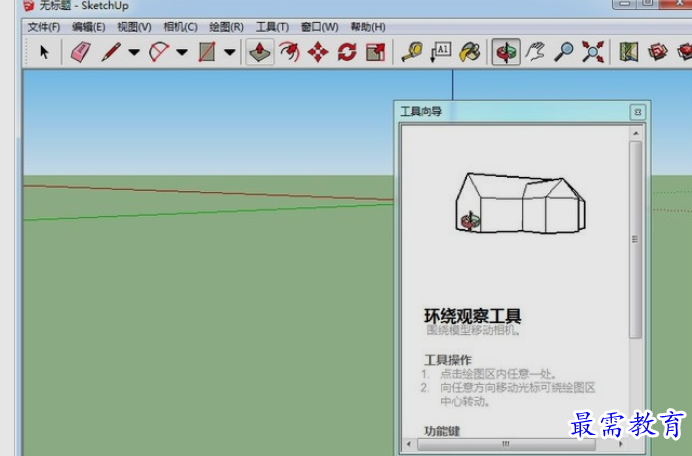
Task: Activate the Orbit tool
Action: (x=506, y=52)
